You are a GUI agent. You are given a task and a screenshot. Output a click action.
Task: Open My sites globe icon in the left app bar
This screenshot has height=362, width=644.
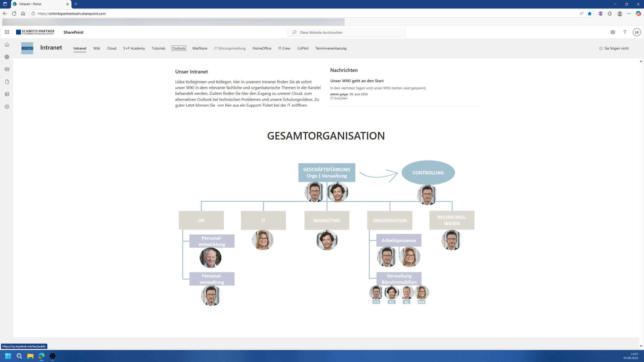pos(7,57)
